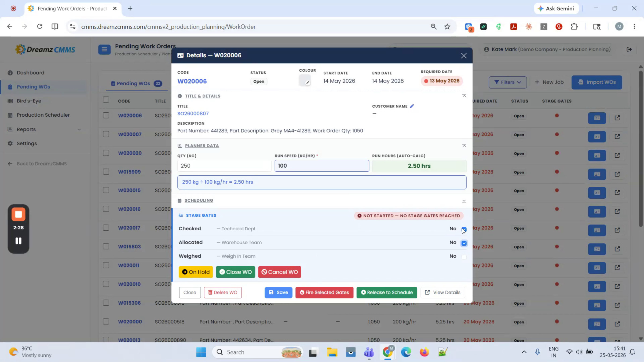Open work order W020016 link
This screenshot has width=644, height=362.
click(x=129, y=209)
